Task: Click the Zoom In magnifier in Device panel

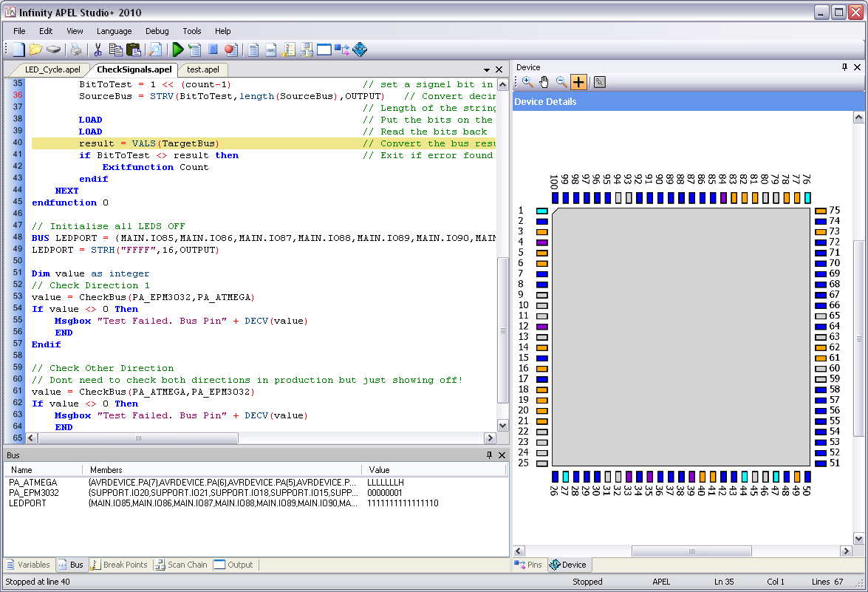Action: tap(527, 82)
